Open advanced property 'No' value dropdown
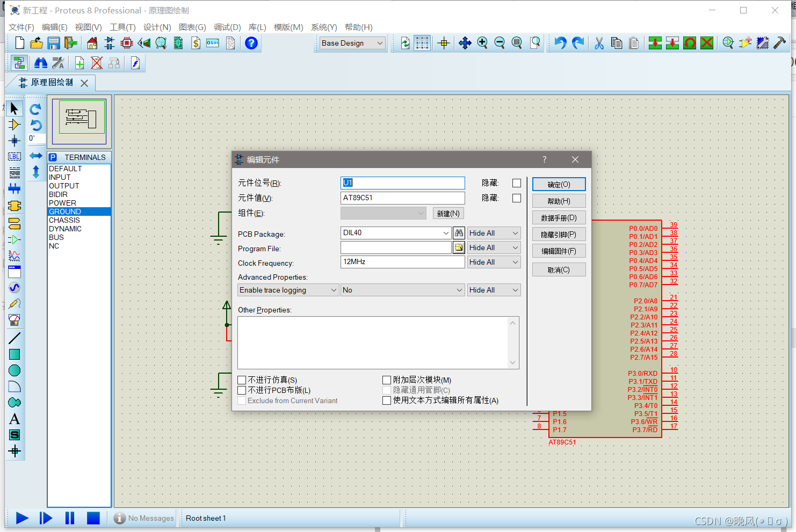Image resolution: width=796 pixels, height=532 pixels. (x=403, y=290)
